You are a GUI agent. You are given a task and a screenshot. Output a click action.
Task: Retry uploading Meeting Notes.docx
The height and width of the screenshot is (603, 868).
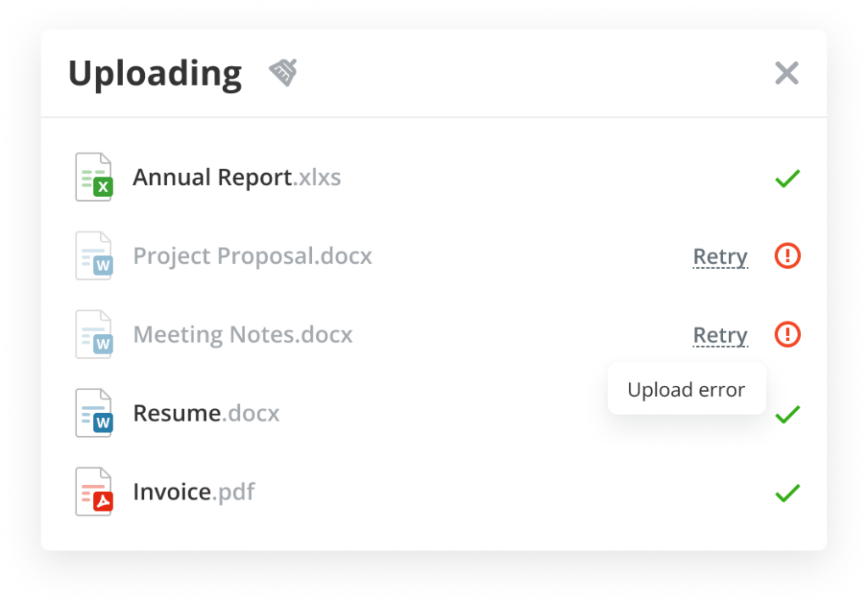[x=720, y=335]
